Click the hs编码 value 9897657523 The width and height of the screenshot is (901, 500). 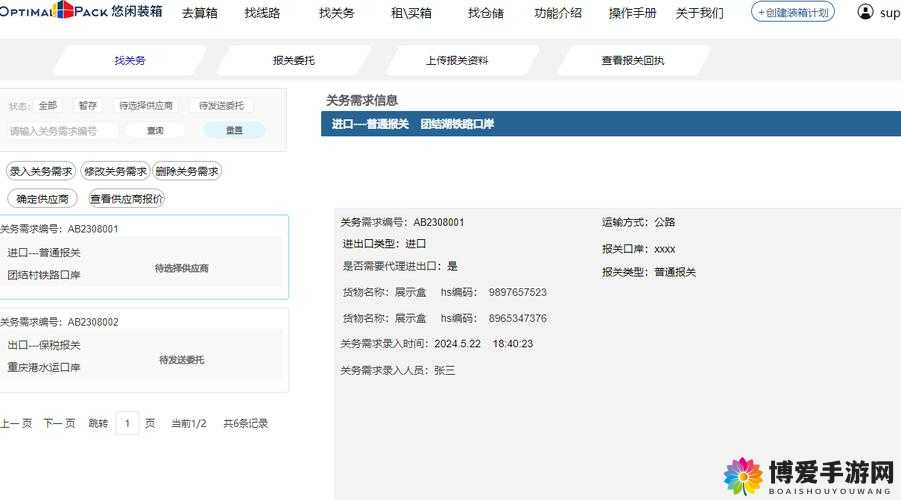pos(517,293)
